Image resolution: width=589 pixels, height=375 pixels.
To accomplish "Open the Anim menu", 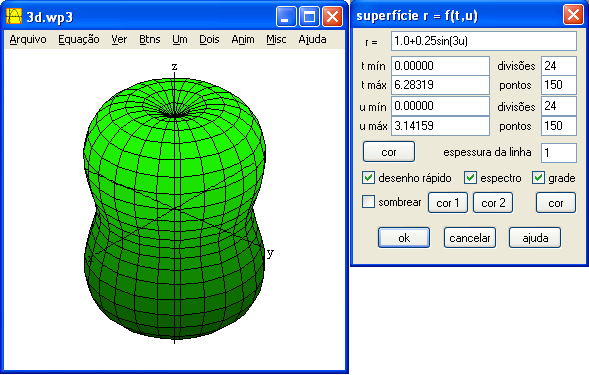I will coord(243,39).
